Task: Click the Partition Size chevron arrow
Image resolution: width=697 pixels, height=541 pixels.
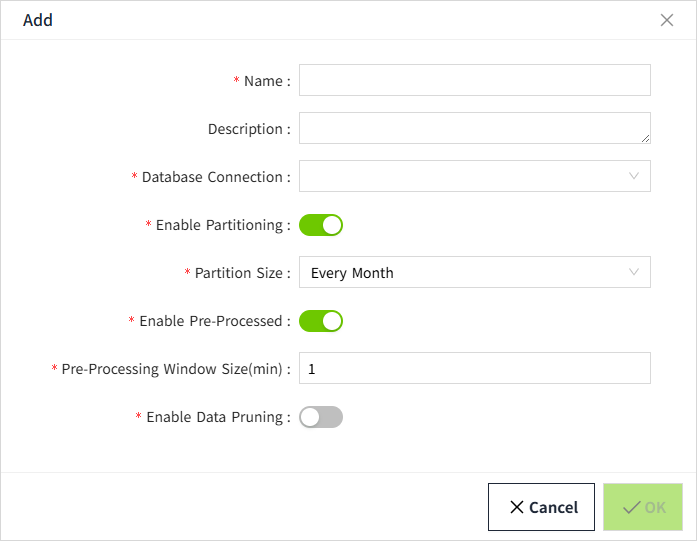Action: (634, 272)
